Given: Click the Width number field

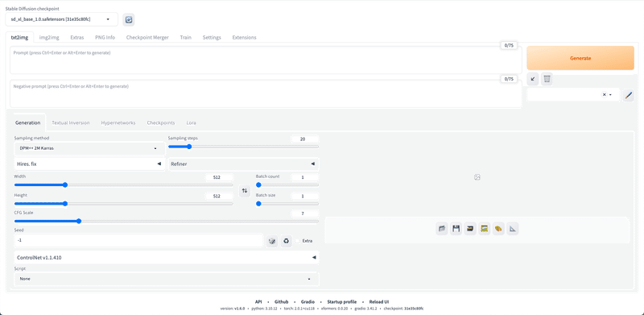Looking at the screenshot, I should 219,177.
